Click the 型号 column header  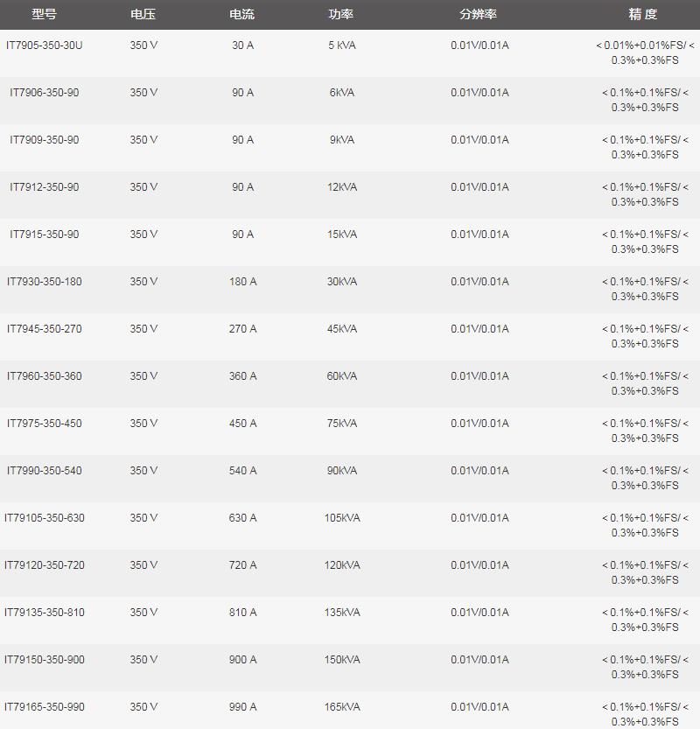(44, 15)
